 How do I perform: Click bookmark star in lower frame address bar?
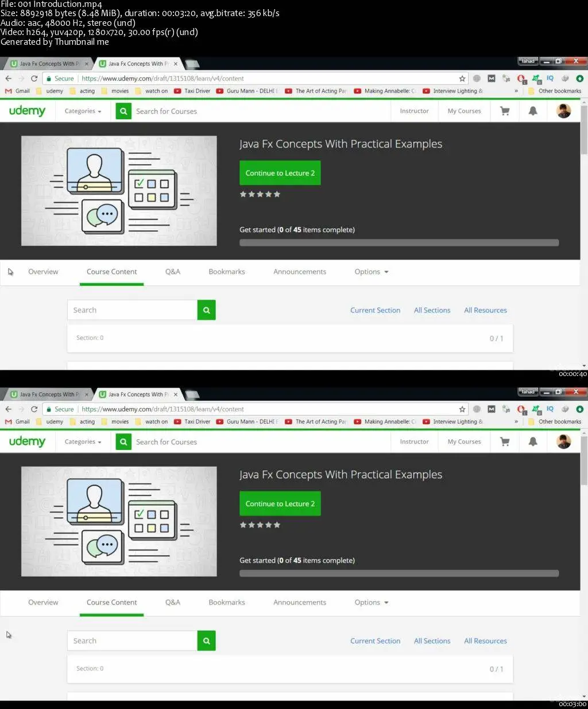pos(462,409)
